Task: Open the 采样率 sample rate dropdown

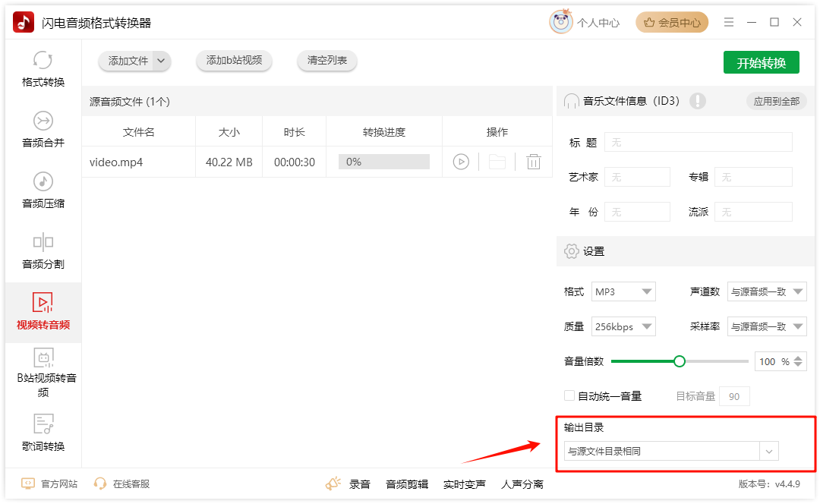Action: (767, 326)
